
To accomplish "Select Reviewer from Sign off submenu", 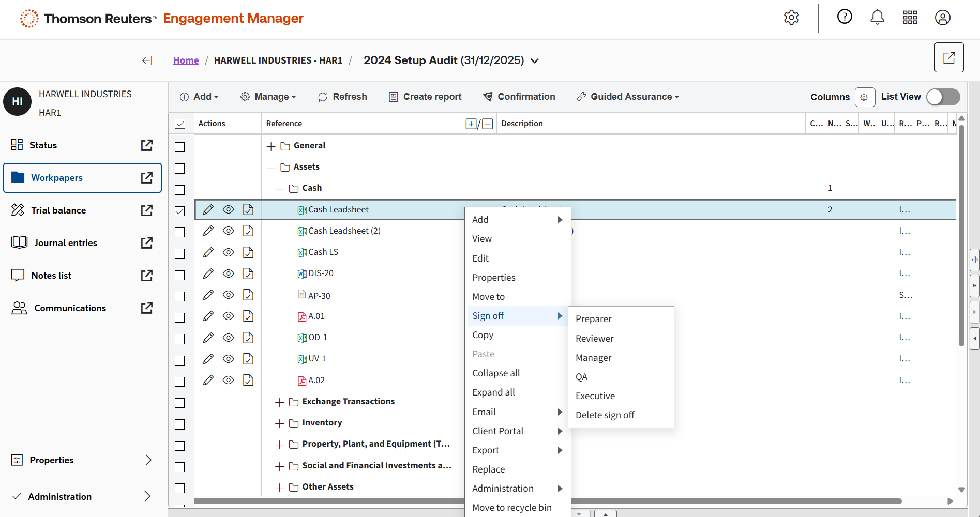I will click(594, 339).
